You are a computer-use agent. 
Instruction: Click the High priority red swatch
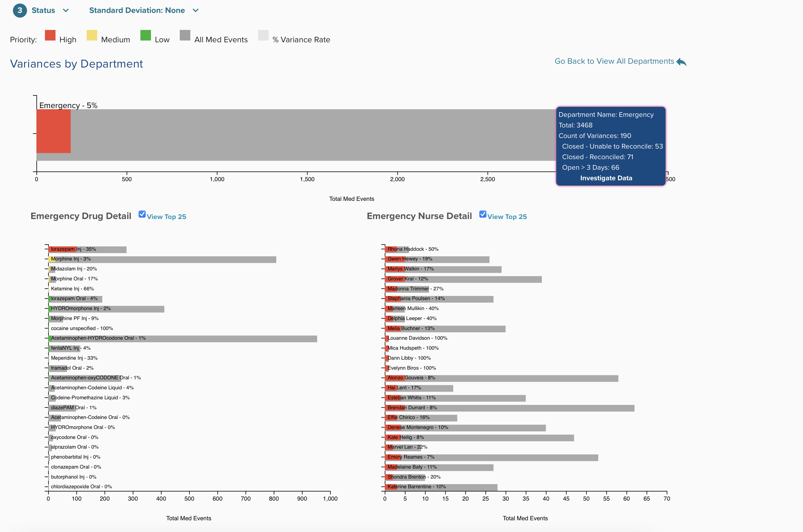pos(50,35)
